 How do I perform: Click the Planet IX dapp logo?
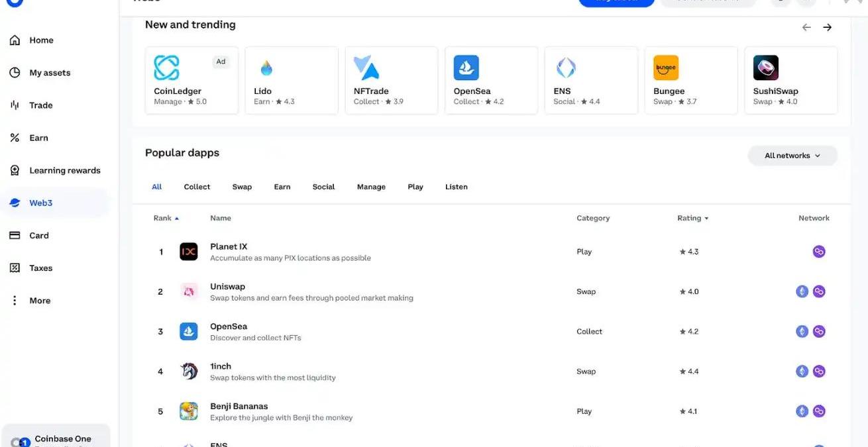(x=189, y=252)
